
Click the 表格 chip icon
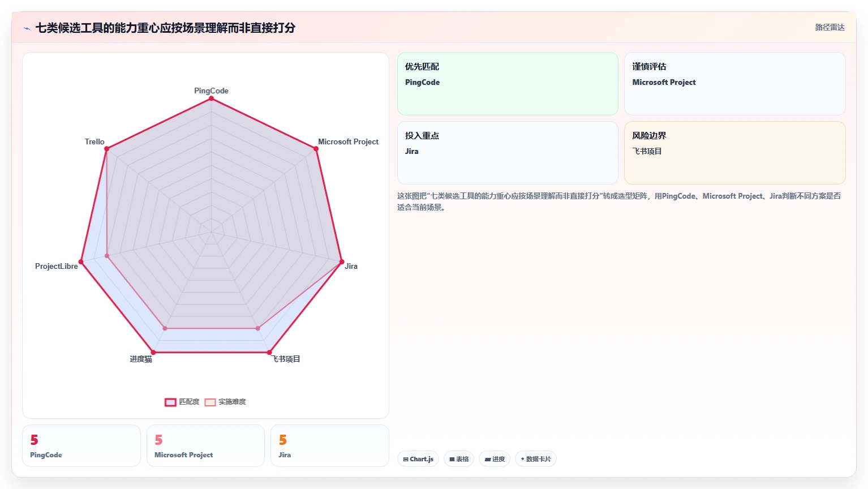(452, 459)
